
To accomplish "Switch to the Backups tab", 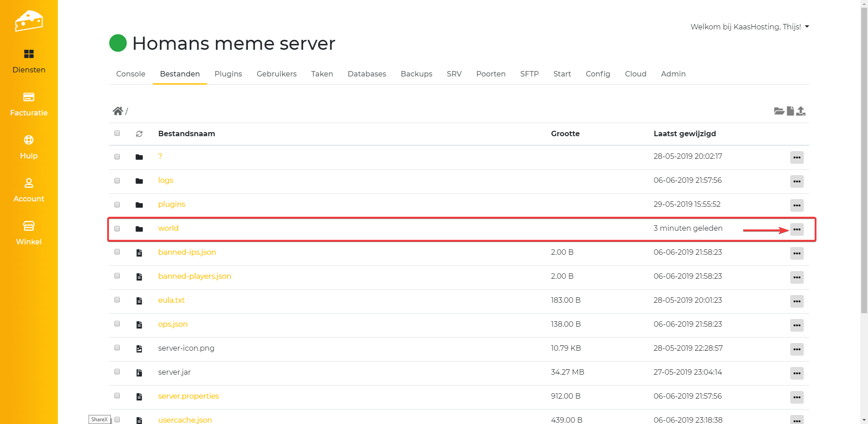I will pyautogui.click(x=416, y=74).
